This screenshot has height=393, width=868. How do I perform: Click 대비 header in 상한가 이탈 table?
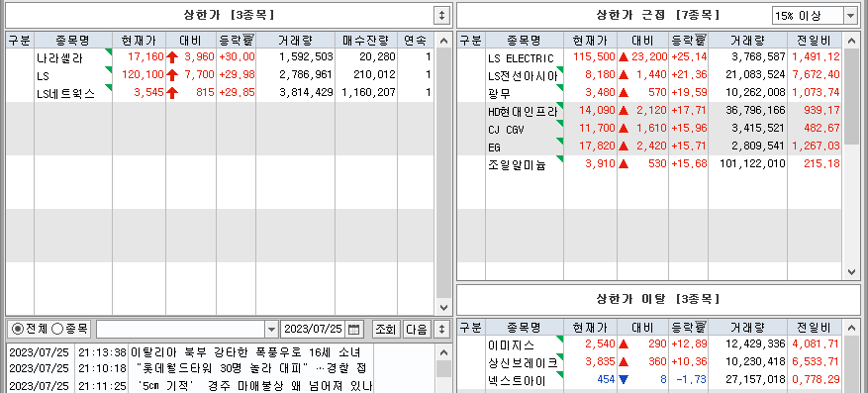(642, 327)
